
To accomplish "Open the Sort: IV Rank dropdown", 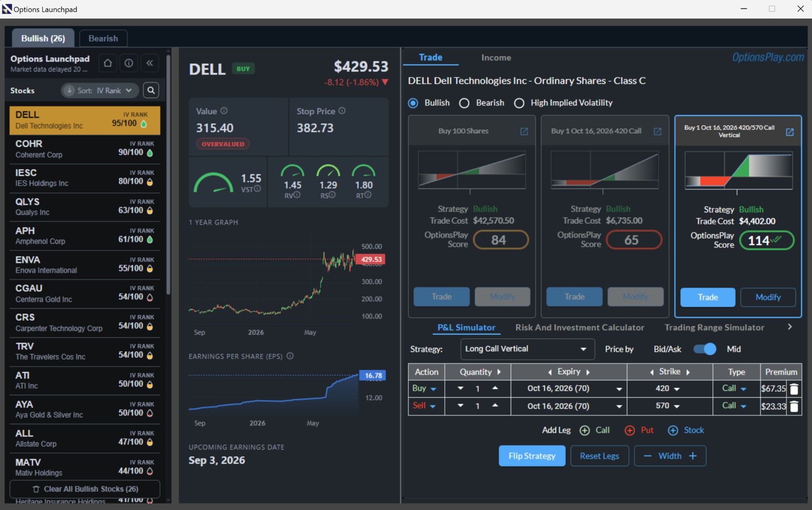I will click(100, 90).
